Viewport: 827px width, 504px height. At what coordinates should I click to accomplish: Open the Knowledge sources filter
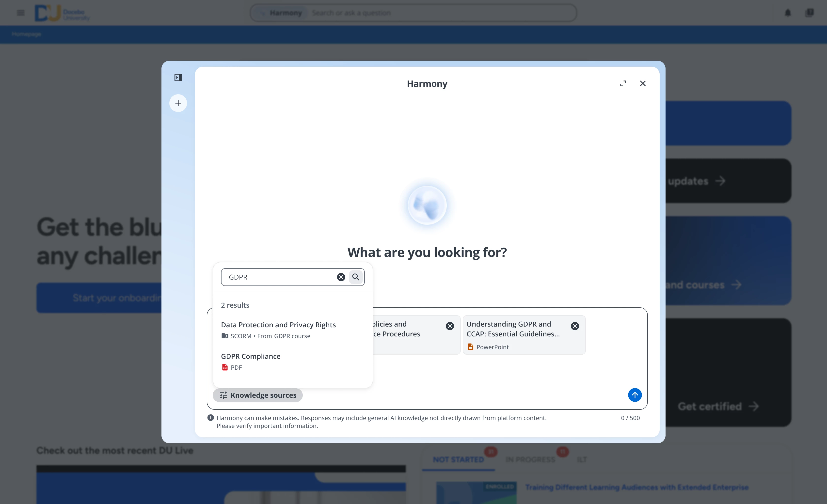[x=257, y=395]
